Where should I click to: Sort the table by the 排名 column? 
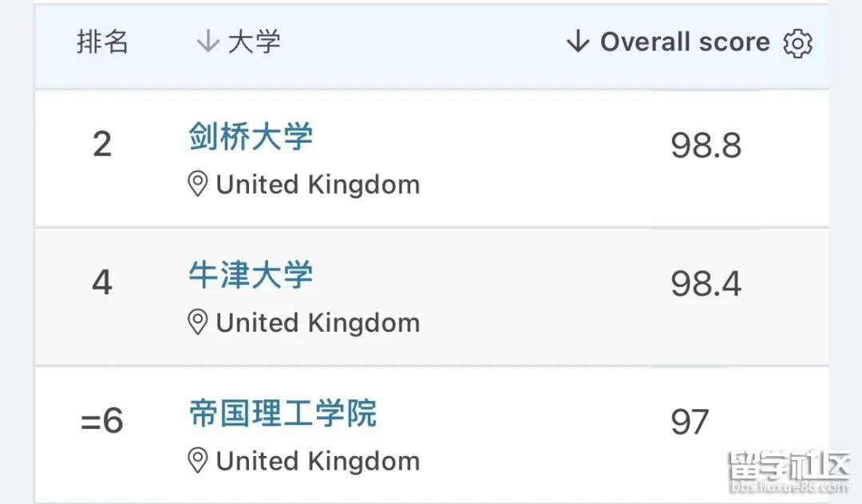(x=102, y=42)
